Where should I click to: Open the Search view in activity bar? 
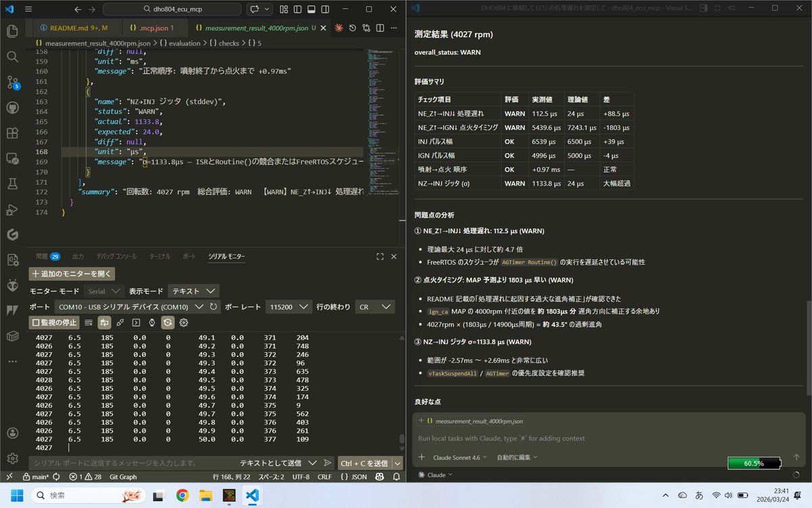tap(12, 56)
